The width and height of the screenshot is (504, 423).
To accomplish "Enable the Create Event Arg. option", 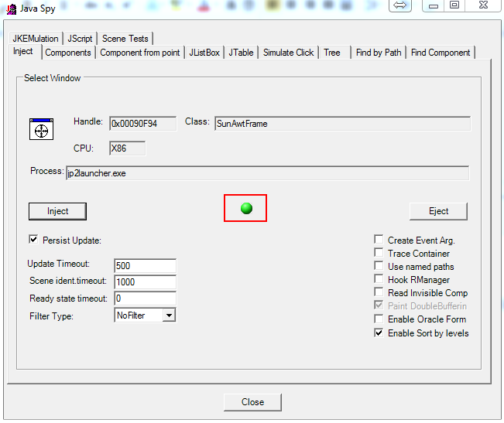I will (379, 240).
